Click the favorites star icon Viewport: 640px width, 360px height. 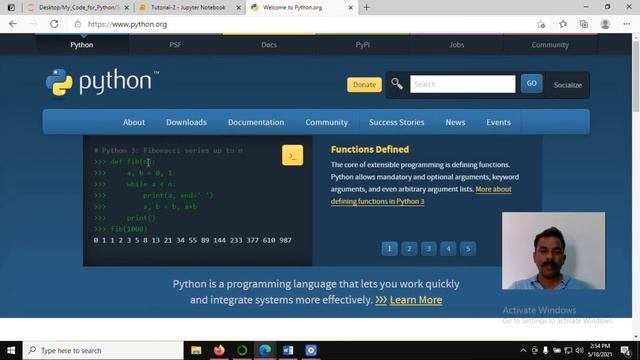pyautogui.click(x=563, y=24)
